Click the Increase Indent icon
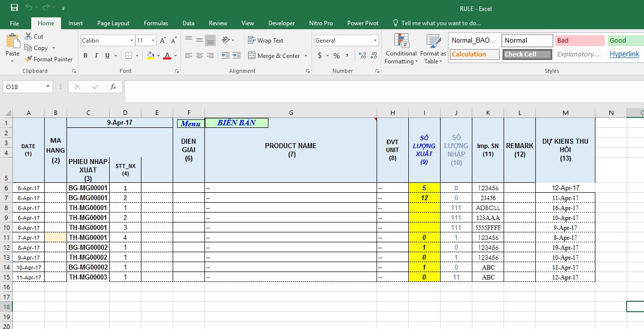644x329 pixels. click(237, 56)
